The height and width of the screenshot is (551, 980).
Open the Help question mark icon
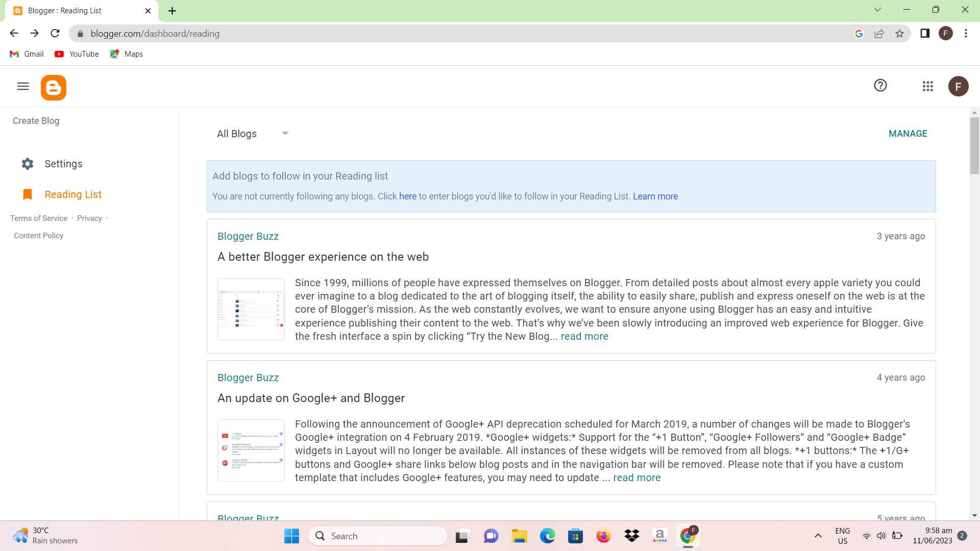880,86
